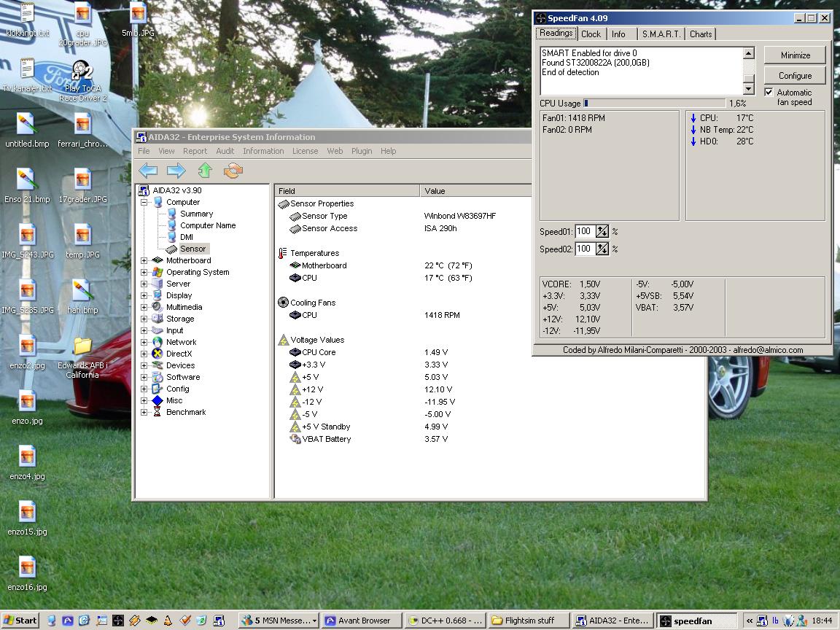The height and width of the screenshot is (630, 840).
Task: Open the Help menu in AIDA32
Action: click(x=389, y=151)
